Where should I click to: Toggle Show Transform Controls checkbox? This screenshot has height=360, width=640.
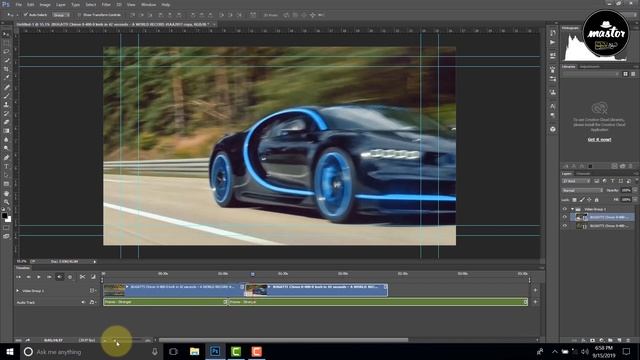(x=80, y=15)
